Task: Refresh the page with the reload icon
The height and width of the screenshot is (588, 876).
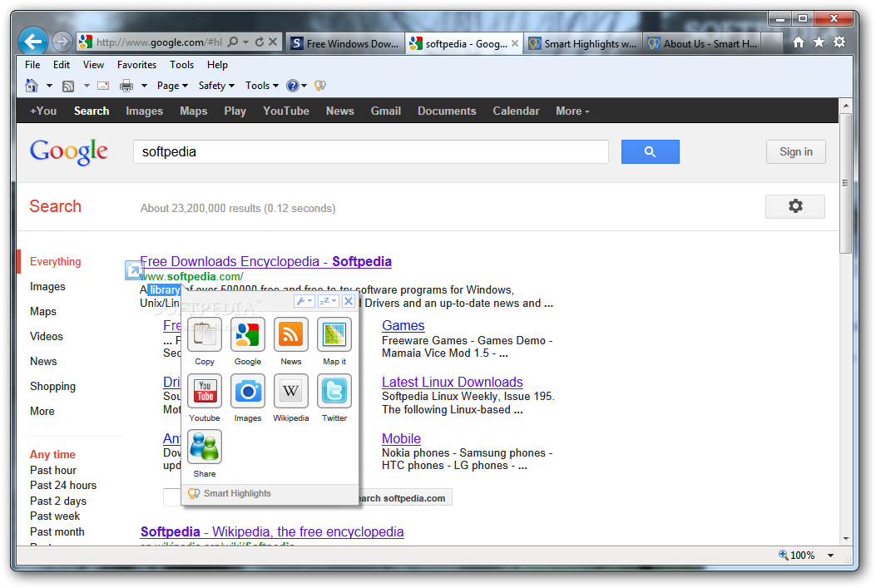Action: (x=260, y=42)
